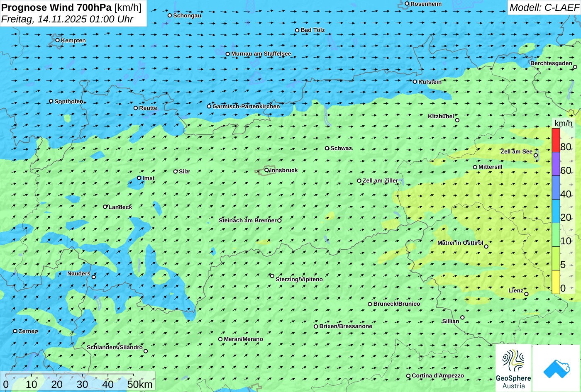Click the Bruneck/Brunico label
Screen dimensions: 581x392
397,304
